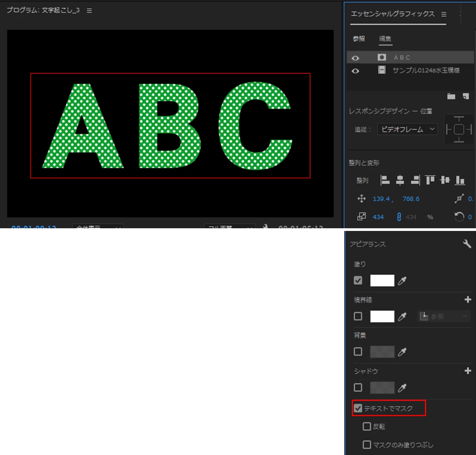This screenshot has width=476, height=455.
Task: Select the サンプル0124a水玉模様 layer name
Action: pyautogui.click(x=426, y=70)
